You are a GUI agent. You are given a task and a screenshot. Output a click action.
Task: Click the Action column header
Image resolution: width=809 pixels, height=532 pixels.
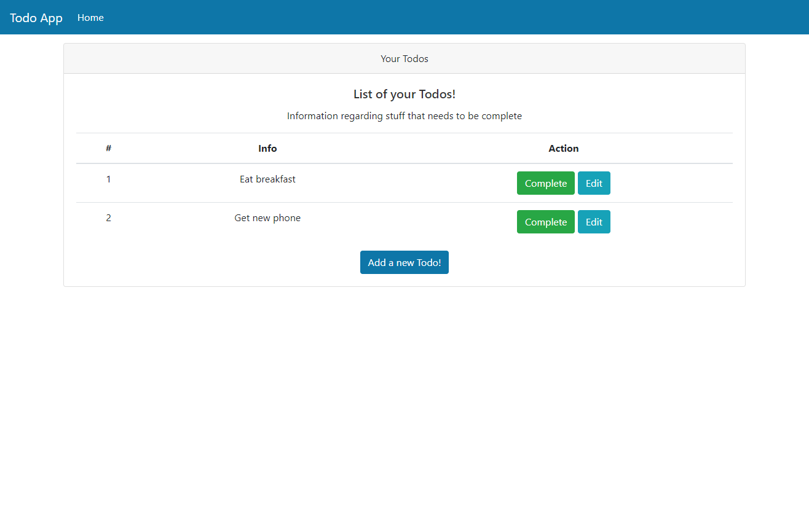[x=563, y=148]
